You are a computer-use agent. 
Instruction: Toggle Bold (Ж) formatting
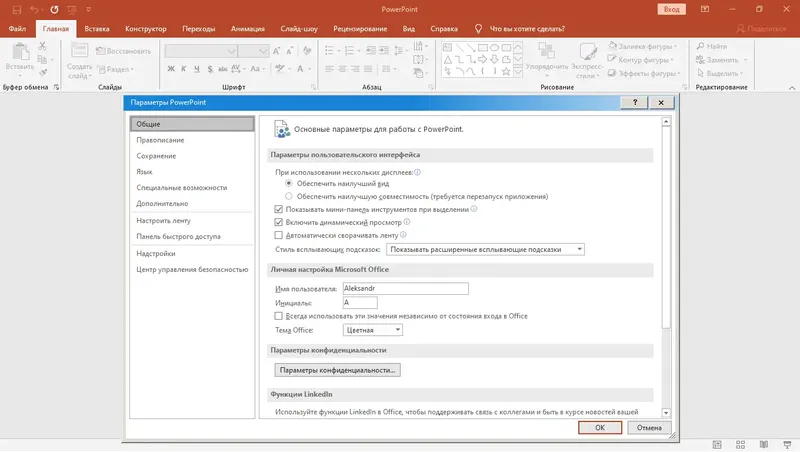171,69
